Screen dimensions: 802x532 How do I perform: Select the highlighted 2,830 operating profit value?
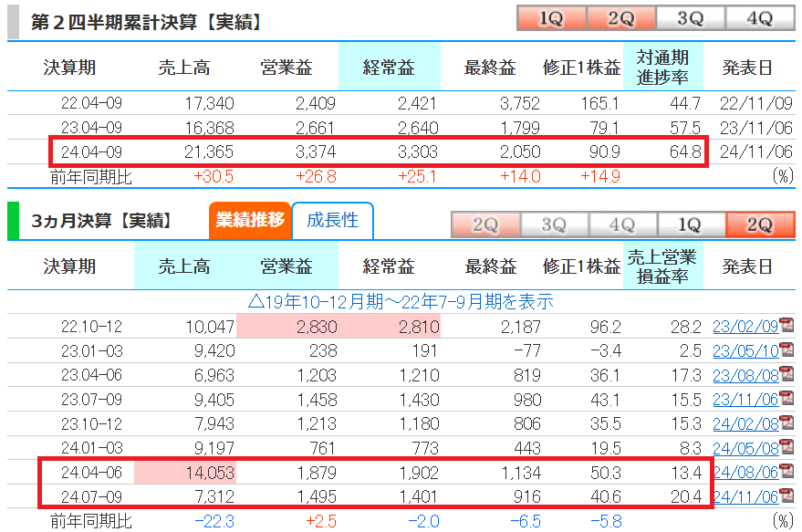pos(317,327)
